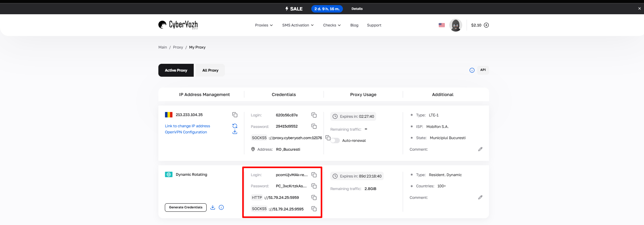
Task: Open the Link to change IP address
Action: click(x=187, y=126)
